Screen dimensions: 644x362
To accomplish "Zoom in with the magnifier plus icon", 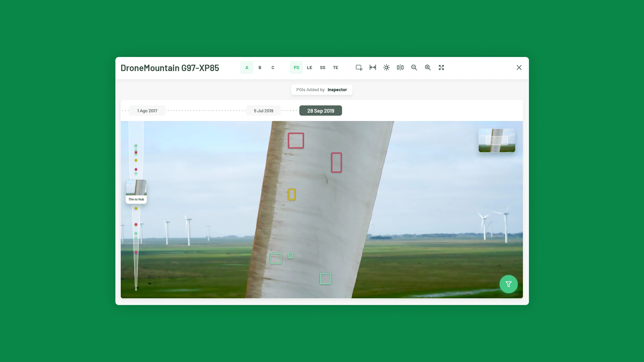I will pos(428,68).
